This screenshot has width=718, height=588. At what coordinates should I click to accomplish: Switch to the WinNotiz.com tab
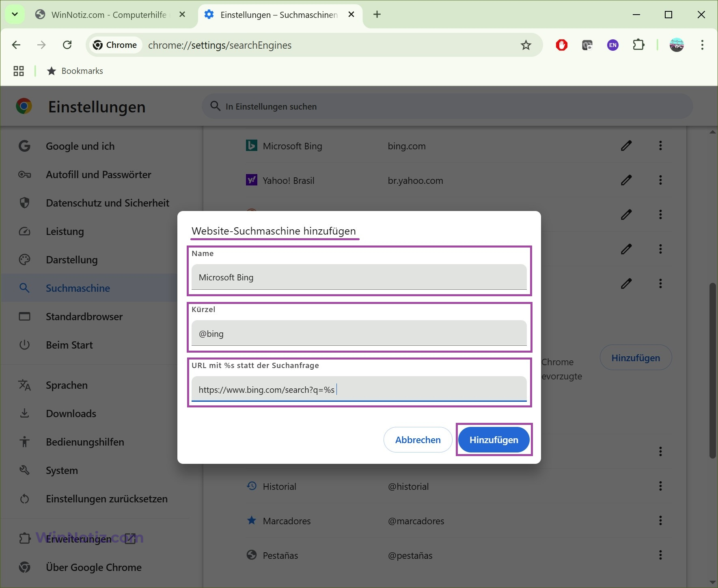(110, 15)
